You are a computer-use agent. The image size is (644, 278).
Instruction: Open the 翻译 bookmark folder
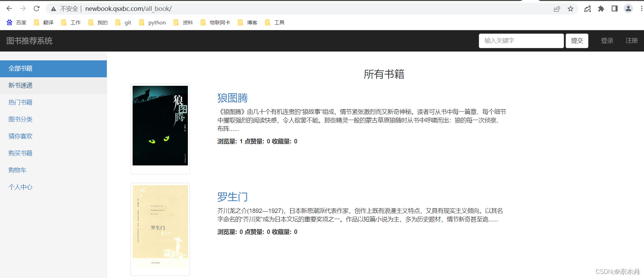[x=44, y=22]
